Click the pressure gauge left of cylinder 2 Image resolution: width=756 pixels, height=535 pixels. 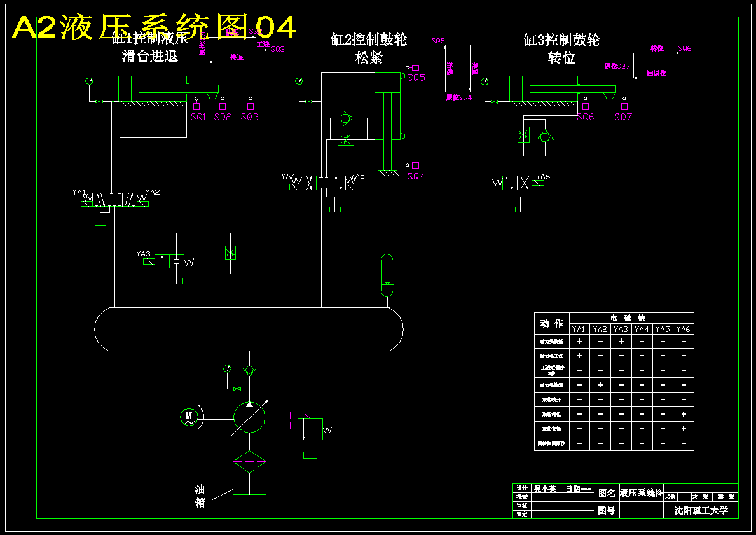(299, 81)
